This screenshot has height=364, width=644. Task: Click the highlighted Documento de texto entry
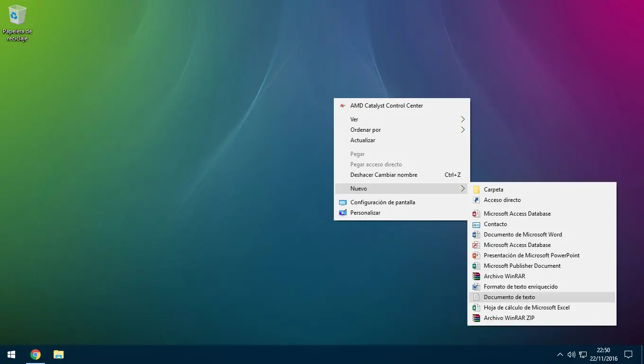[542, 297]
